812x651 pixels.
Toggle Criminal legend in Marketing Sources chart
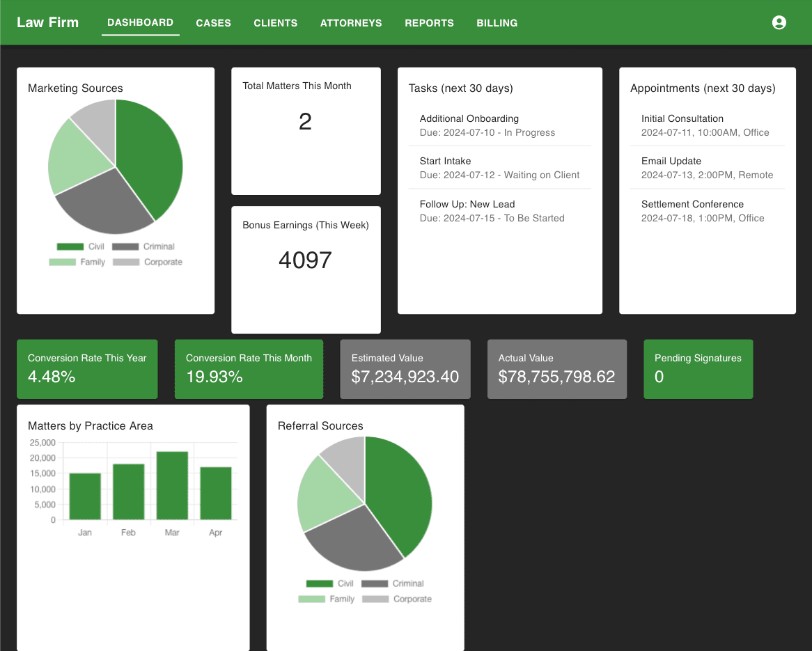click(143, 246)
